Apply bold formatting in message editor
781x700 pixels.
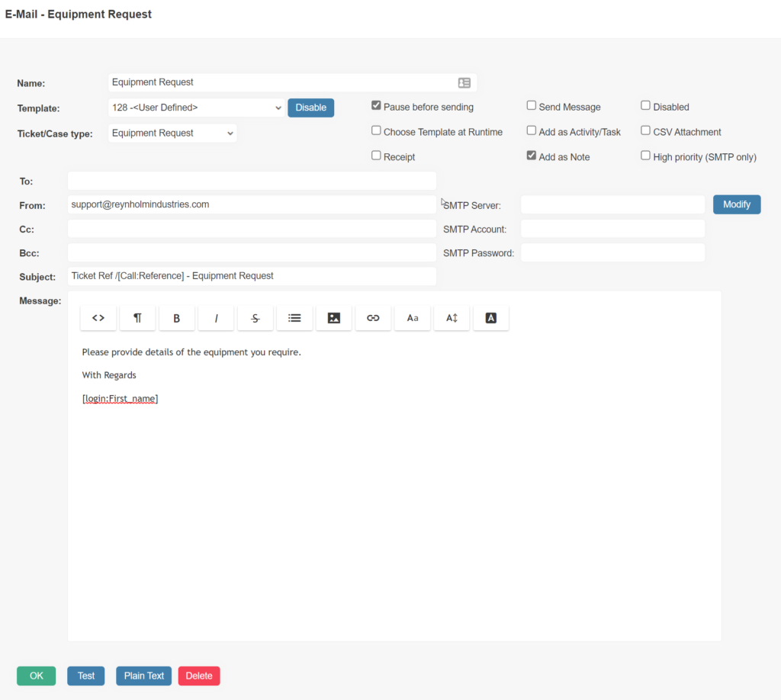click(x=176, y=318)
